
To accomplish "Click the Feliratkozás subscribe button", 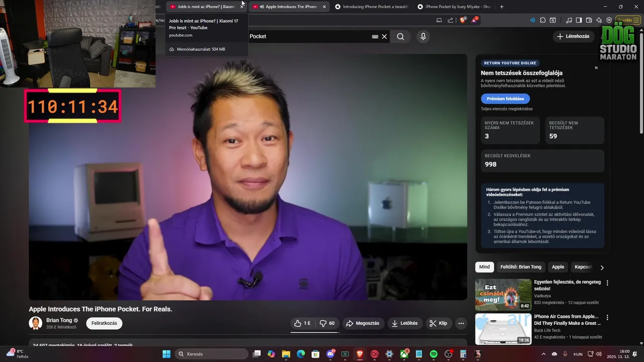I will point(104,323).
